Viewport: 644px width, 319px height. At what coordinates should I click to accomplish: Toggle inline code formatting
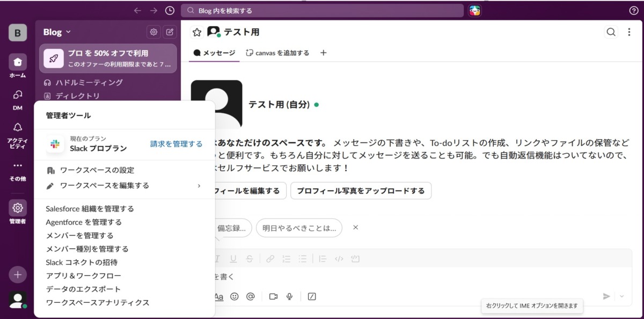tap(339, 258)
